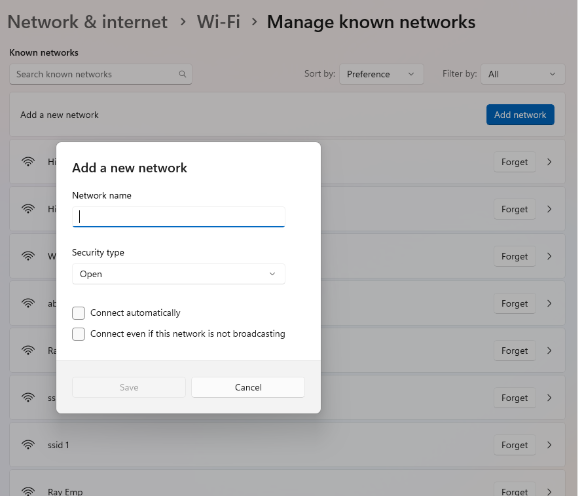Select the Security type Open combo box
The width and height of the screenshot is (579, 496).
coord(178,274)
